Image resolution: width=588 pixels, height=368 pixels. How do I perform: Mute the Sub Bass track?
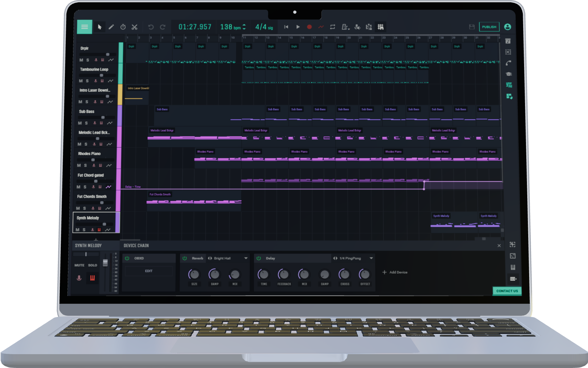tap(80, 123)
